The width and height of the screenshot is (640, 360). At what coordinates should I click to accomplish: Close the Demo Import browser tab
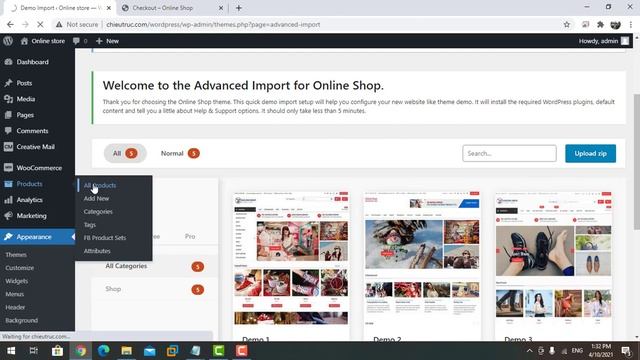pyautogui.click(x=109, y=8)
